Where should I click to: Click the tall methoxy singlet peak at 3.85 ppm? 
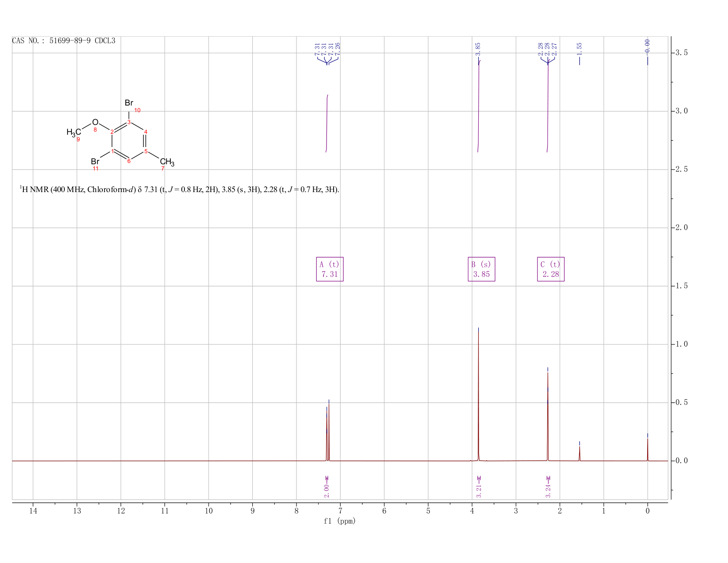[479, 397]
